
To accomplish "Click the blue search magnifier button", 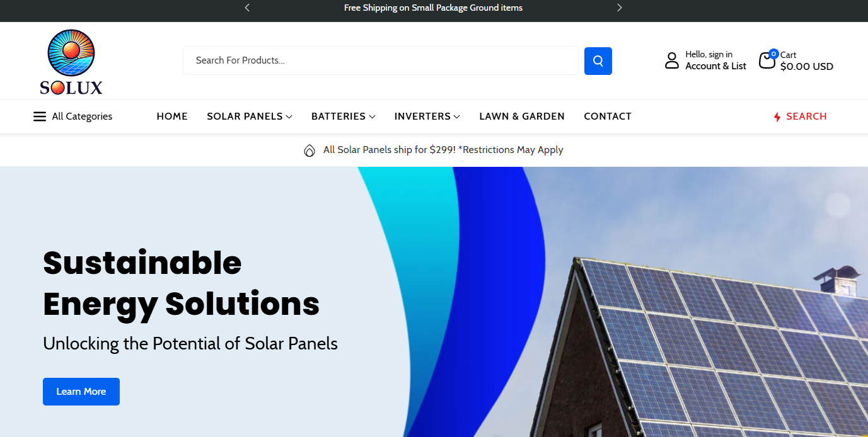I will [598, 61].
